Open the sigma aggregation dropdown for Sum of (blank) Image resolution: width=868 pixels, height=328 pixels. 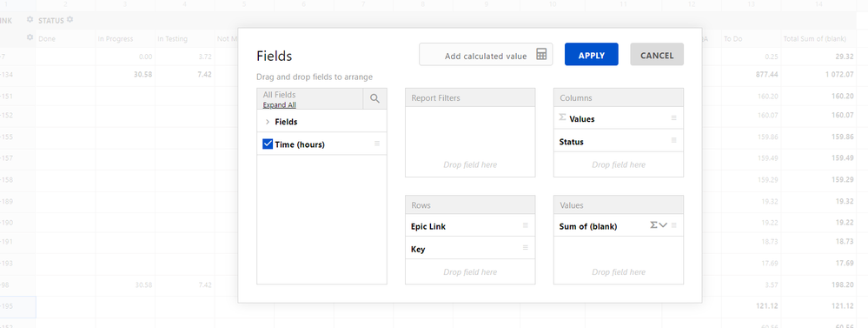point(659,225)
